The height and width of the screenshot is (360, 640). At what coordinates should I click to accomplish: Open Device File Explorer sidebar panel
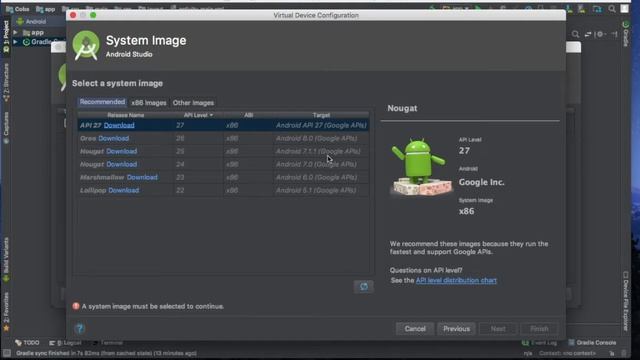pos(625,301)
